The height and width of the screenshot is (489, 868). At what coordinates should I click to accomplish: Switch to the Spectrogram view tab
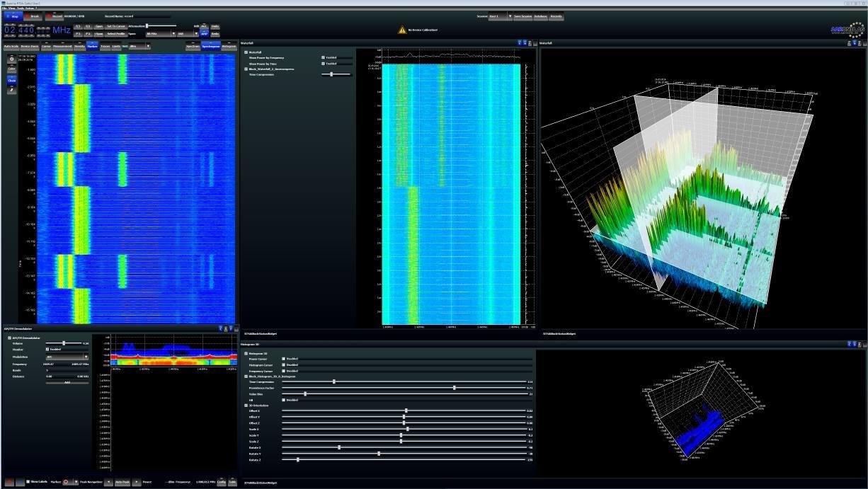[x=211, y=46]
